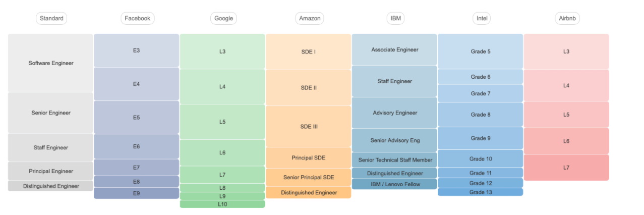Select Intel Grade 9 block
Screen dimensions: 644x215
(480, 138)
